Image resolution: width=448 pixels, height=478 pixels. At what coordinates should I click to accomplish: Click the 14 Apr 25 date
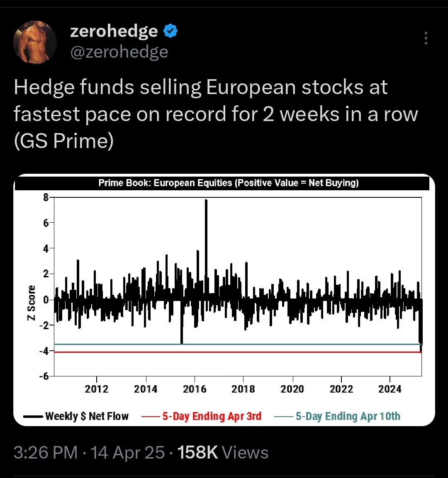tap(127, 452)
